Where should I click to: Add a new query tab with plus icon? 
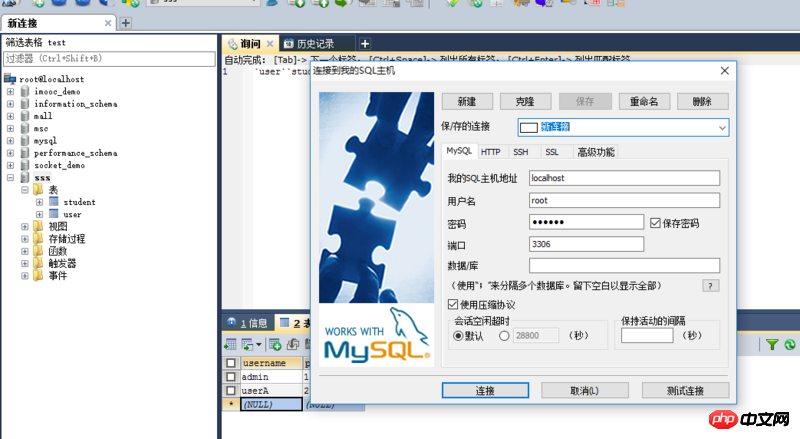coord(365,44)
